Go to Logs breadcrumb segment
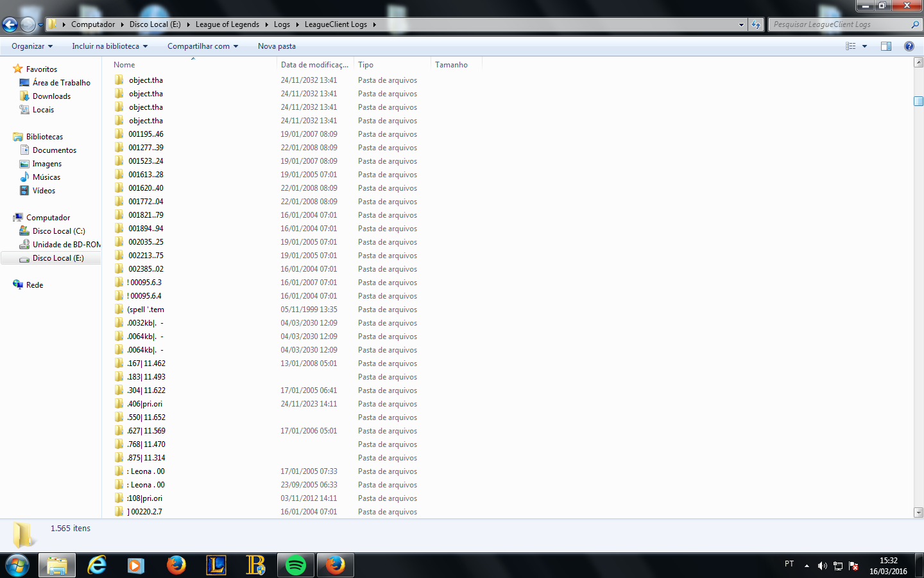This screenshot has height=578, width=924. pyautogui.click(x=282, y=24)
